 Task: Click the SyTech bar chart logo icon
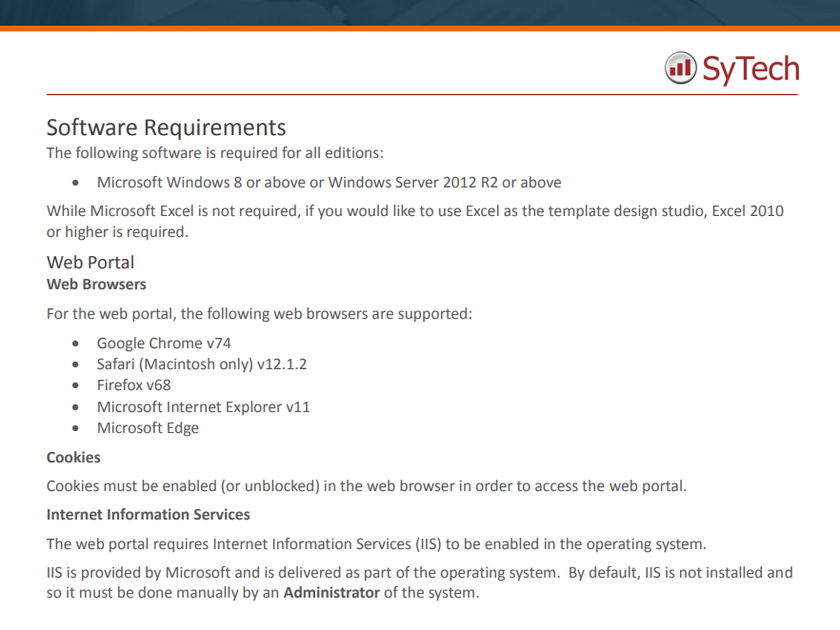tap(680, 68)
